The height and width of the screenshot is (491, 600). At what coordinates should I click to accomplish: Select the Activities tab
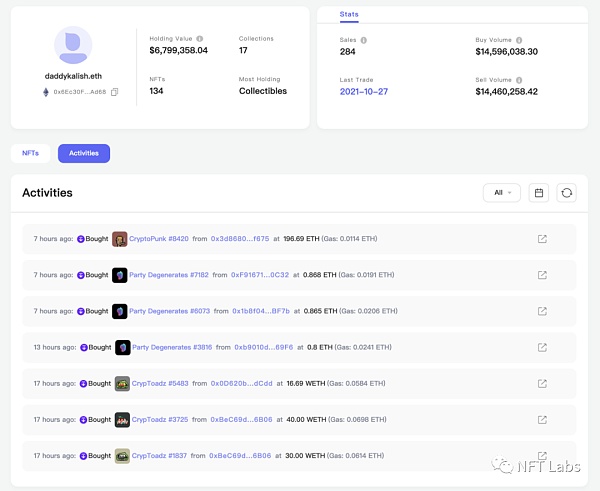pyautogui.click(x=84, y=153)
